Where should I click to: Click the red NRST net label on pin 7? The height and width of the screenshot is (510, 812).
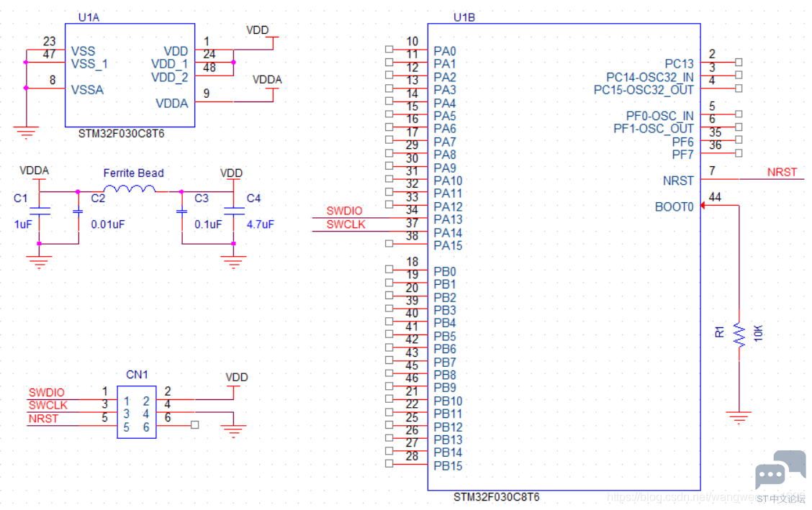coord(782,172)
